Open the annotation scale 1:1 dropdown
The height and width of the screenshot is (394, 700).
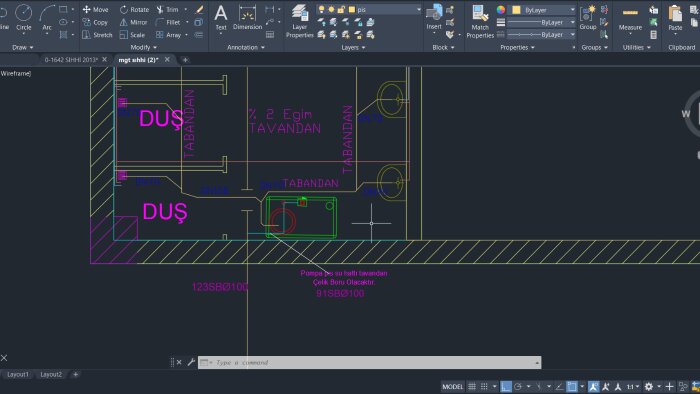[633, 386]
